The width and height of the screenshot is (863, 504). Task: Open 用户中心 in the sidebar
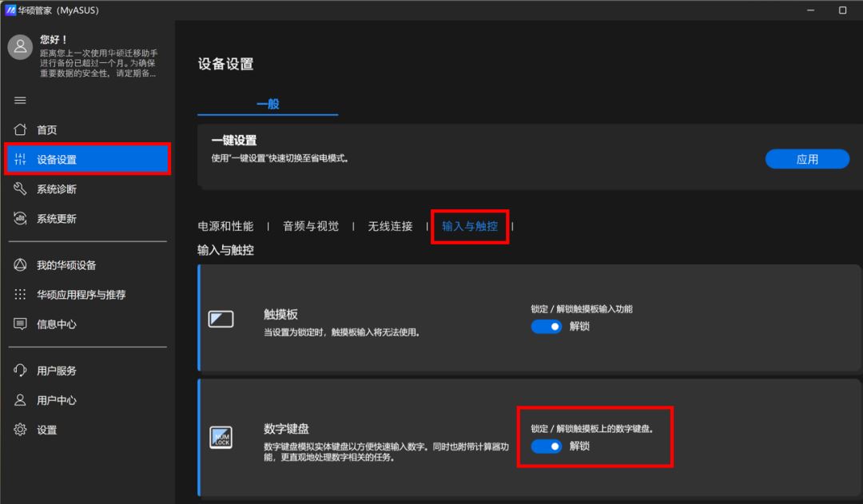point(56,400)
